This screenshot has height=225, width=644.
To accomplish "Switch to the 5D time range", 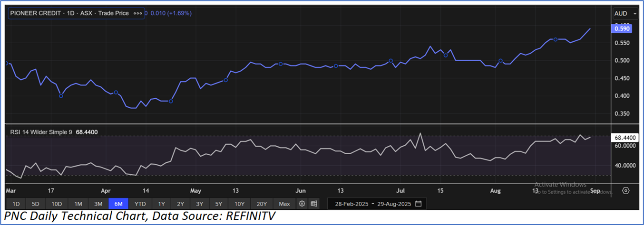I will 35,204.
